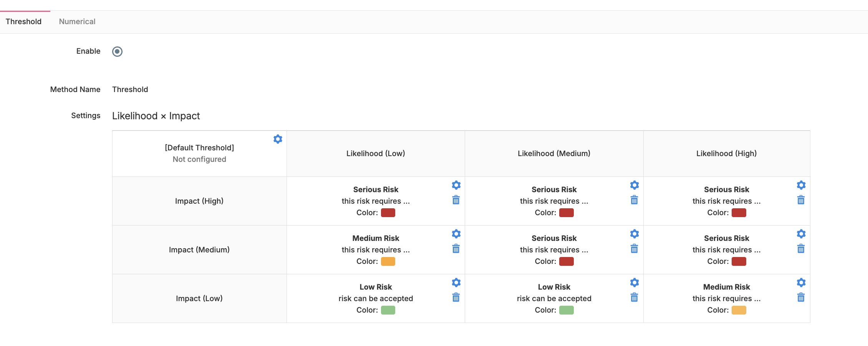Image resolution: width=868 pixels, height=346 pixels.
Task: Click the Likelihood (Medium) column header
Action: [x=554, y=153]
